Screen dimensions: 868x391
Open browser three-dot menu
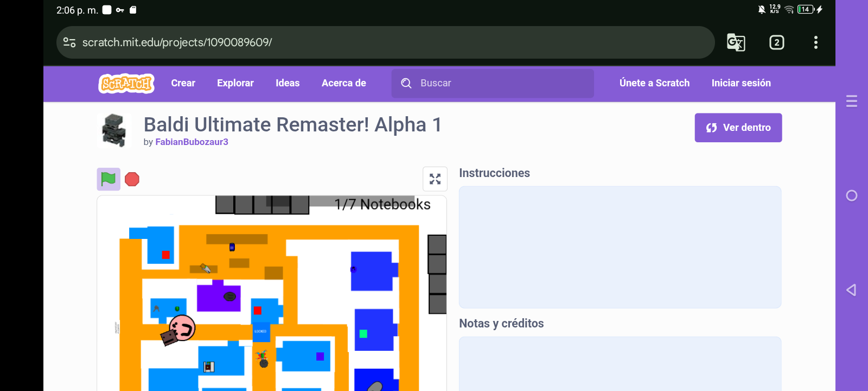pyautogui.click(x=816, y=42)
